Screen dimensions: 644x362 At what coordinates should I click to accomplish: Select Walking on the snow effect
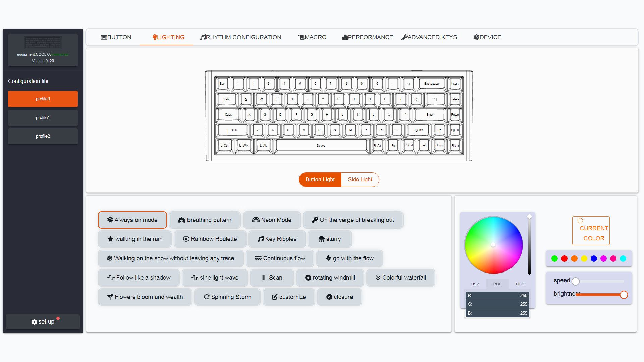click(171, 258)
